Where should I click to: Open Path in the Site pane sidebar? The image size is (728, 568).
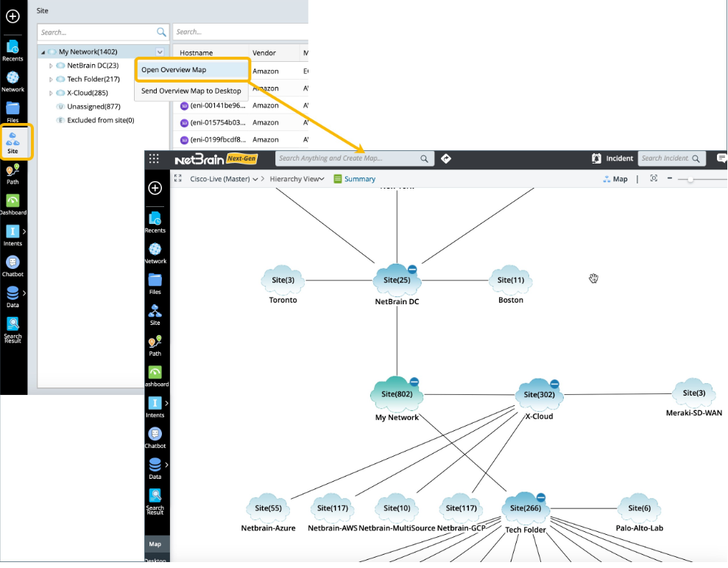pos(13,174)
